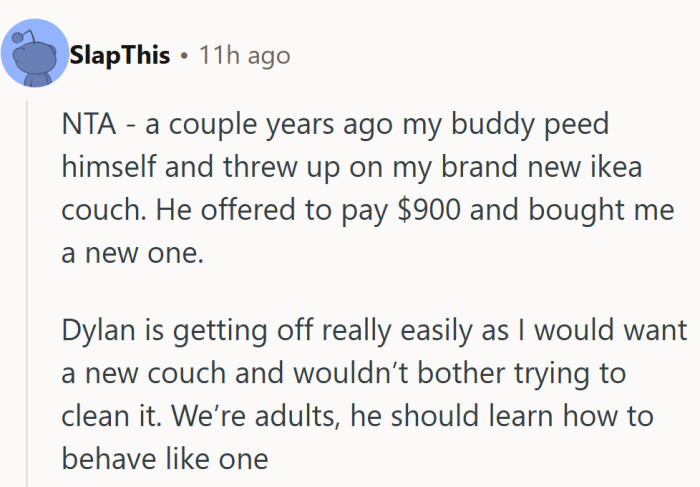Click SlapThis's Snoo avatar
700x487 pixels.
point(35,56)
